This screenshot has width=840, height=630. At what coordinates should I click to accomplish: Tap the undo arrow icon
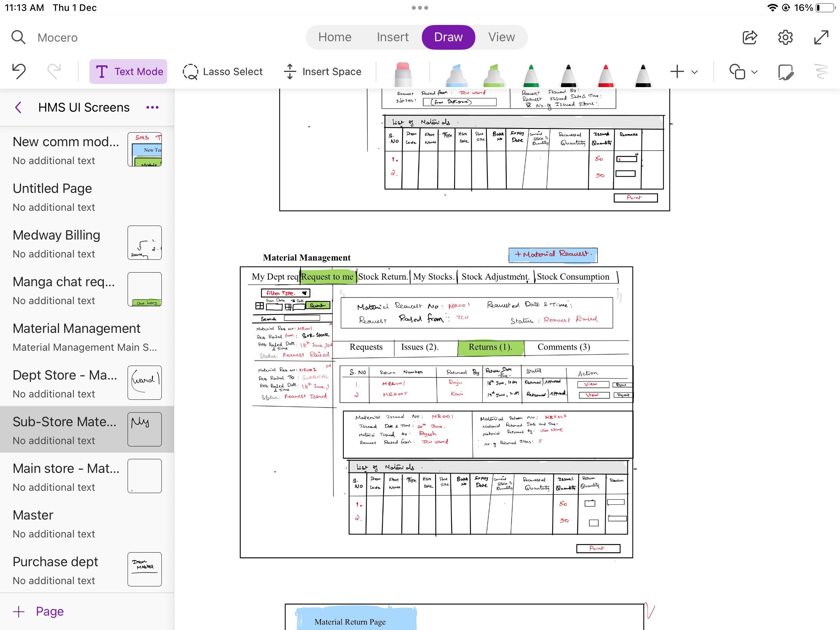coord(19,72)
